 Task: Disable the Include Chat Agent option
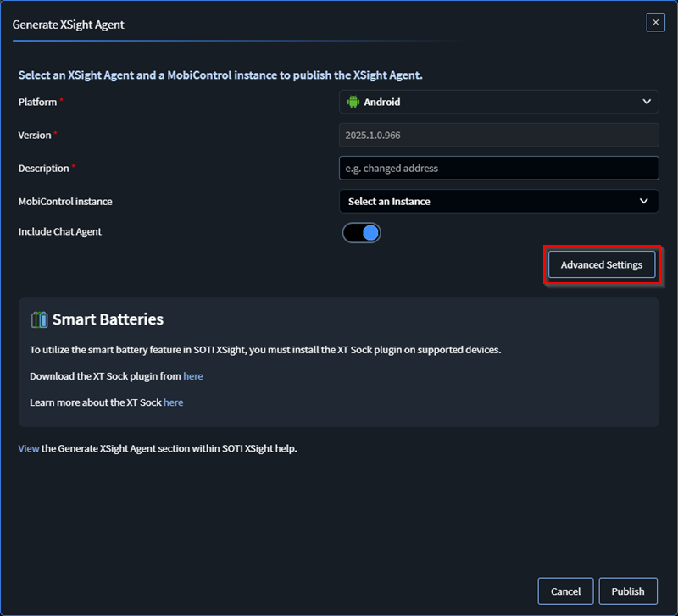(x=362, y=232)
